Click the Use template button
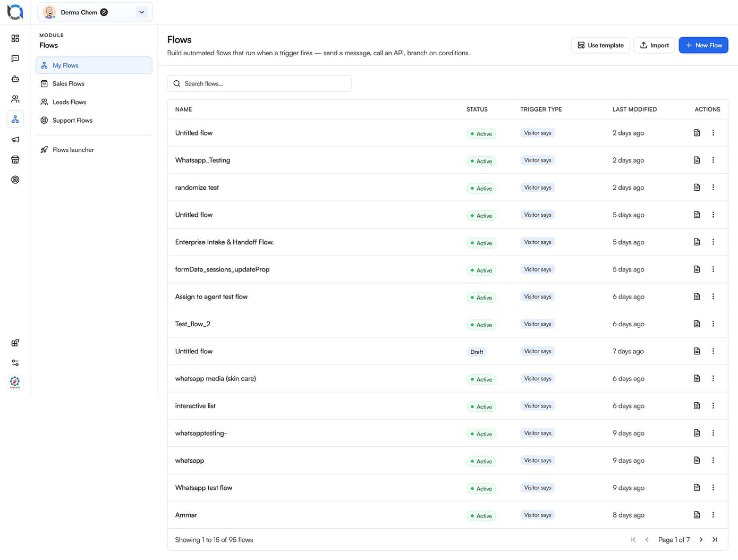Image resolution: width=738 pixels, height=560 pixels. coord(600,45)
